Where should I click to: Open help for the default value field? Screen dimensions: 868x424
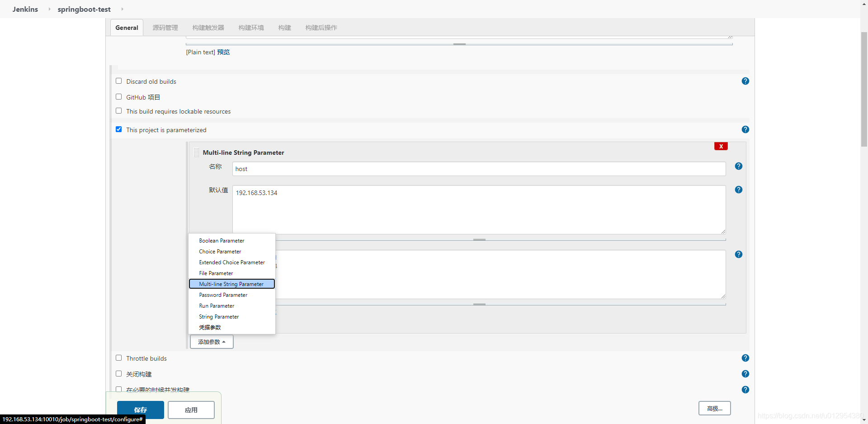[x=739, y=190]
